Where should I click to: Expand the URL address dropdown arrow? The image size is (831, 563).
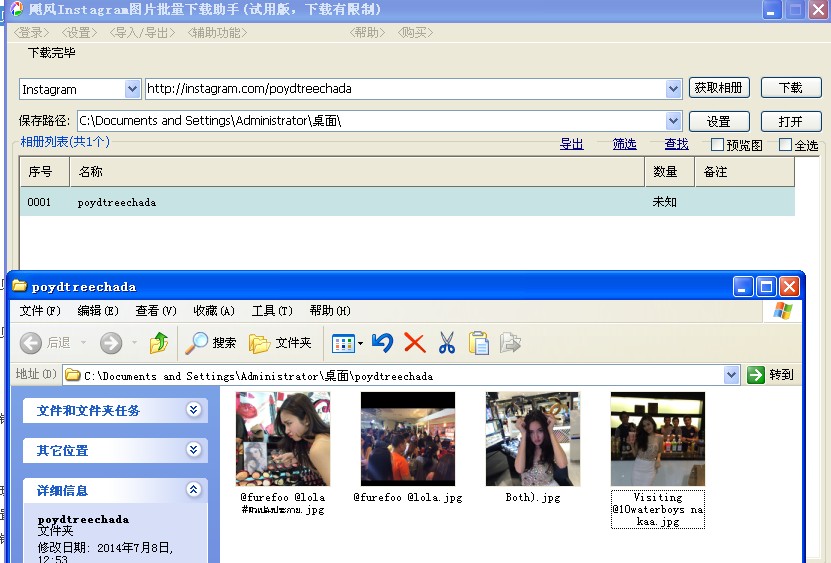tap(673, 89)
